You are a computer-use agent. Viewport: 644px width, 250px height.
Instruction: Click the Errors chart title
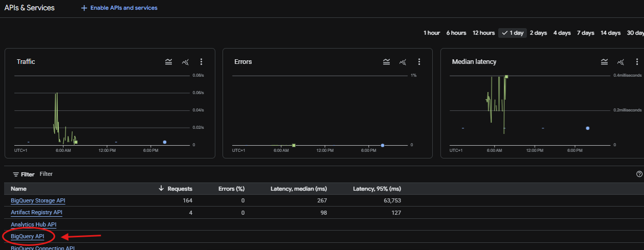pyautogui.click(x=243, y=62)
